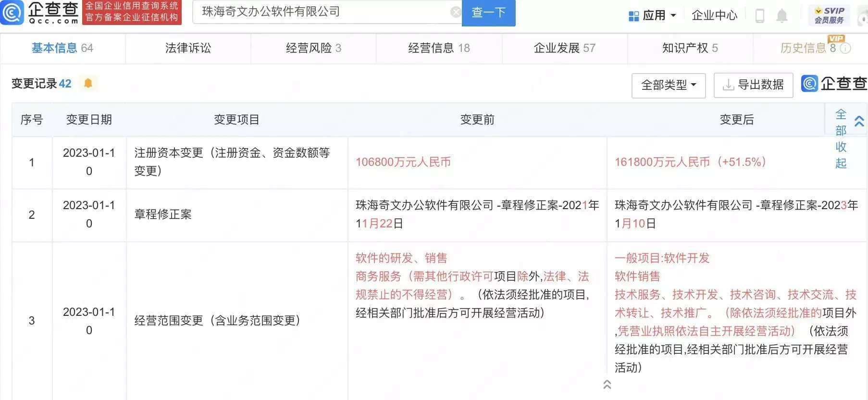The height and width of the screenshot is (400, 868).
Task: Switch to 基本信息 tab
Action: click(x=62, y=48)
